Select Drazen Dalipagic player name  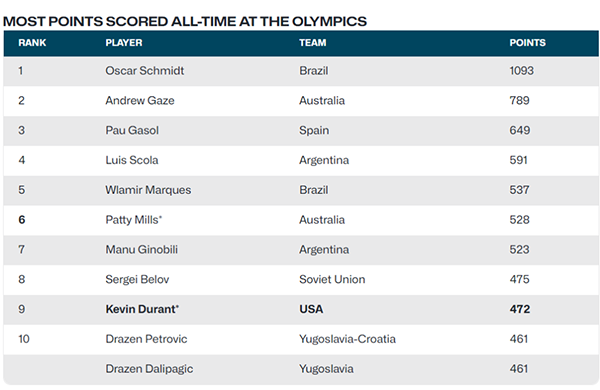[x=149, y=369]
